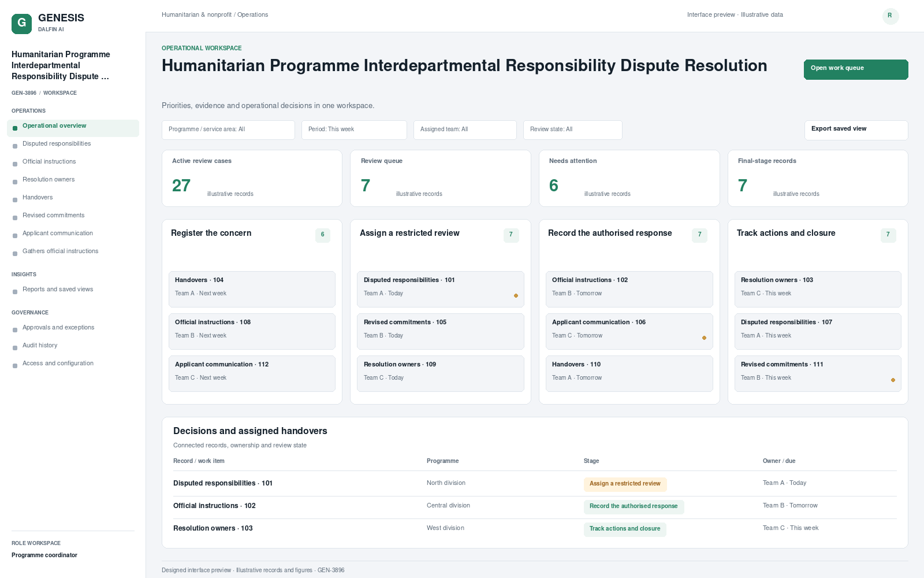Open the user avatar R
This screenshot has width=924, height=578.
(891, 16)
